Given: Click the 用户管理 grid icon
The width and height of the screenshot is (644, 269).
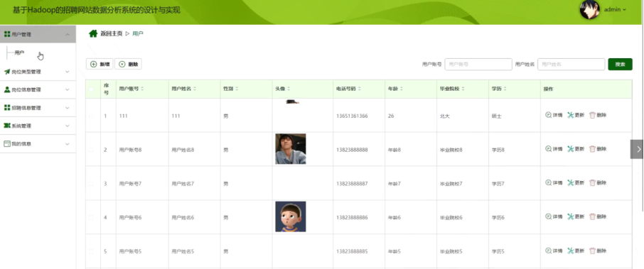Looking at the screenshot, I should [7, 35].
